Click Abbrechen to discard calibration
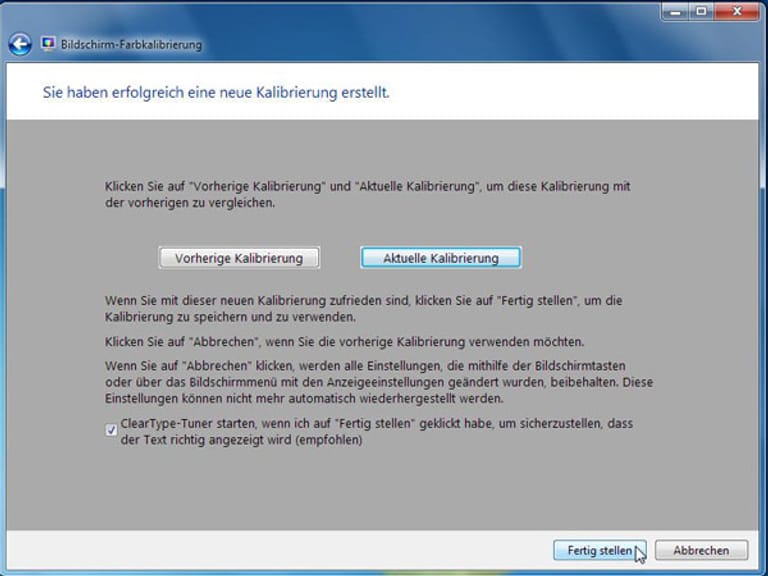The height and width of the screenshot is (576, 768). (701, 551)
